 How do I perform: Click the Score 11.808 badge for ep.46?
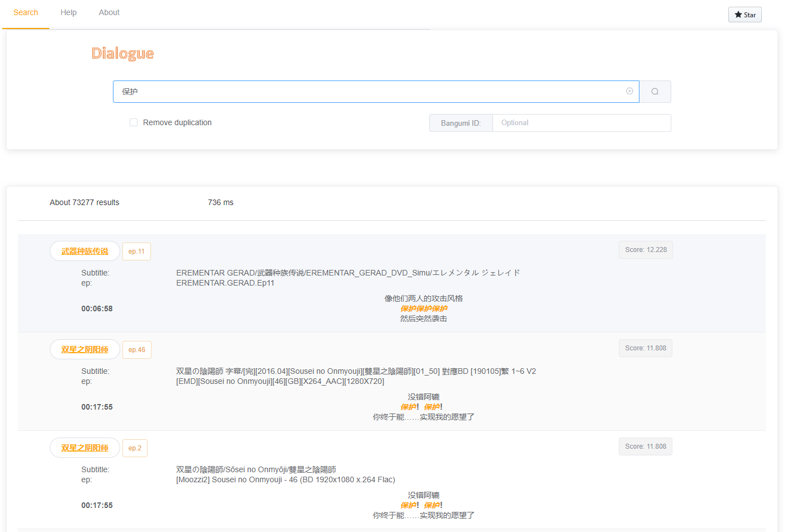click(645, 348)
